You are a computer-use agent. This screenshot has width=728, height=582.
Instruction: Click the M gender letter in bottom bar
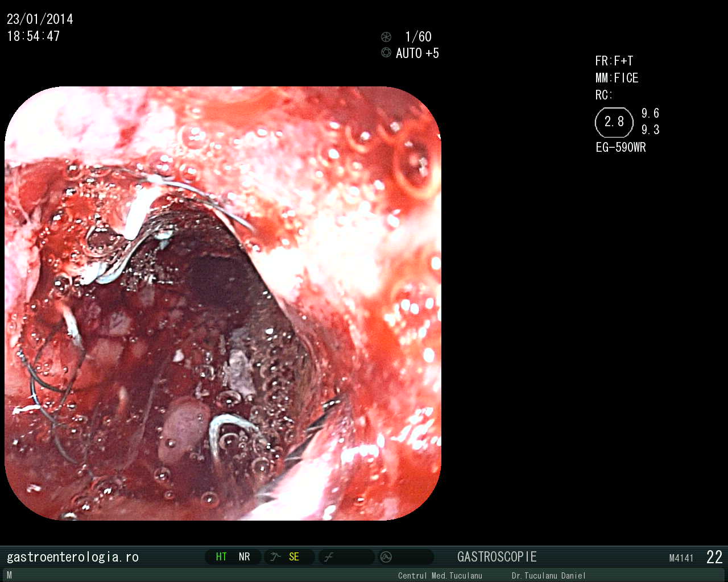(9, 576)
